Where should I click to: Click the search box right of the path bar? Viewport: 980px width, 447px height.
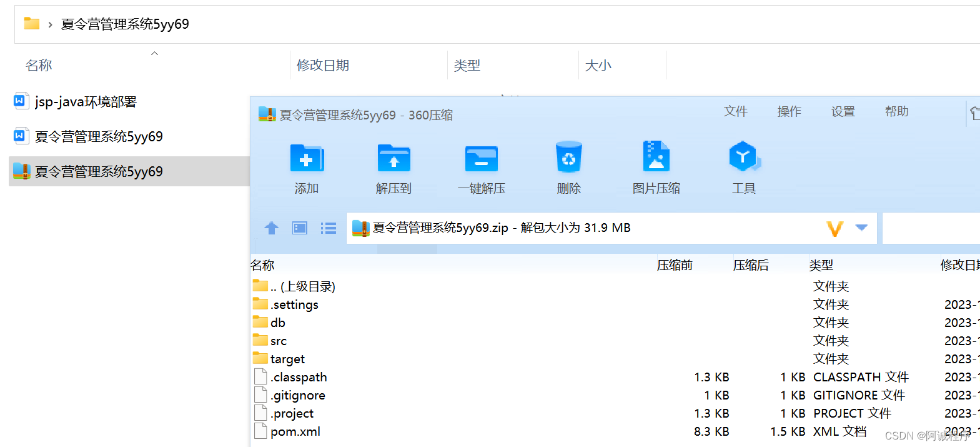[931, 228]
